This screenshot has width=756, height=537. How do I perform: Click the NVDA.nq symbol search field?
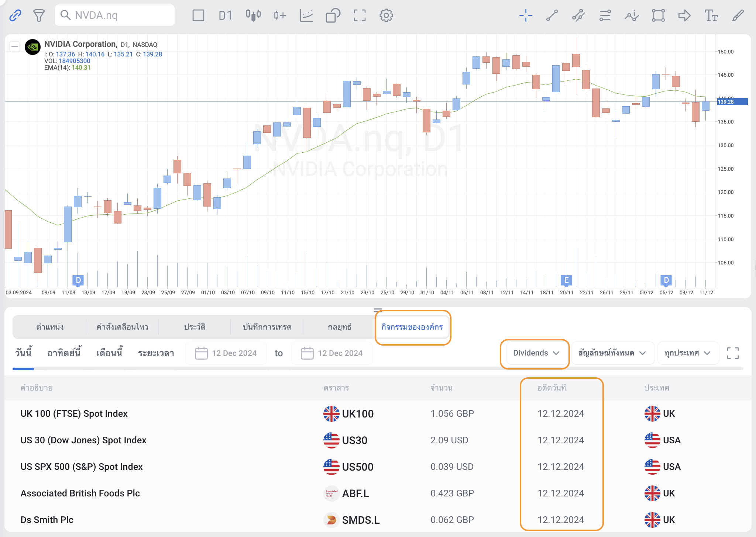click(115, 15)
